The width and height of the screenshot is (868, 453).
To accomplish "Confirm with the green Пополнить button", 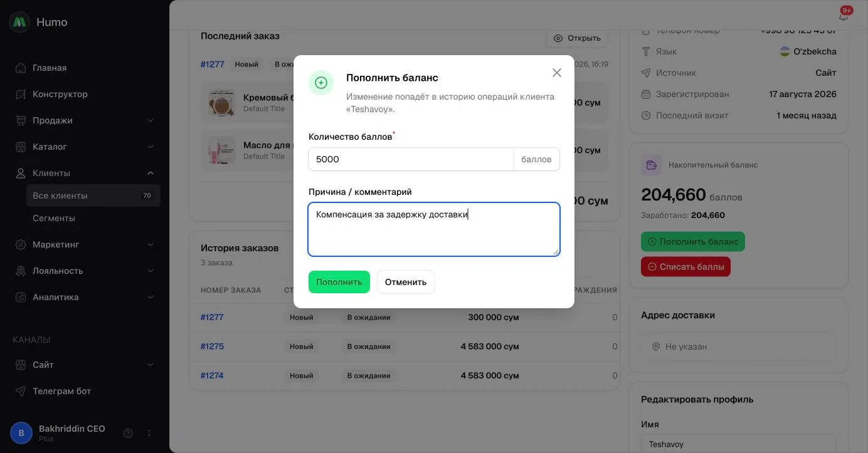I will 339,282.
